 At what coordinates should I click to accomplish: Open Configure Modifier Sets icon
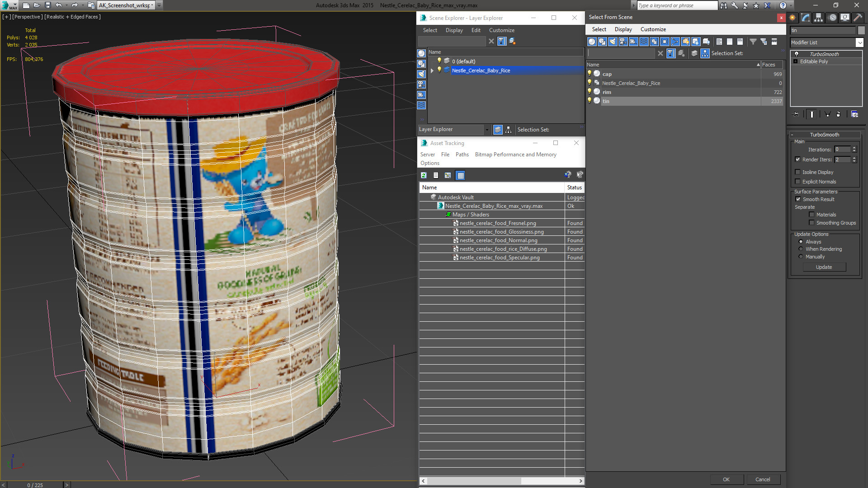click(x=854, y=114)
